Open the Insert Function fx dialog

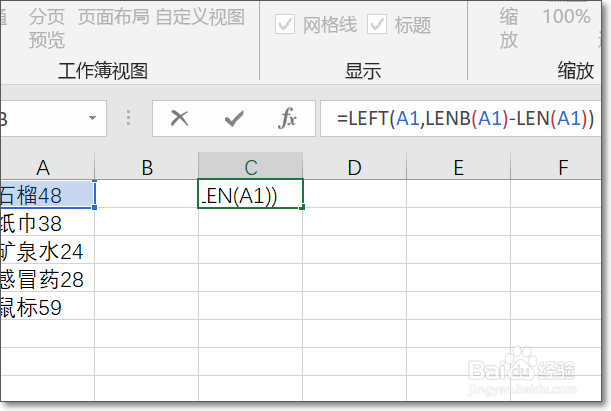[x=288, y=119]
